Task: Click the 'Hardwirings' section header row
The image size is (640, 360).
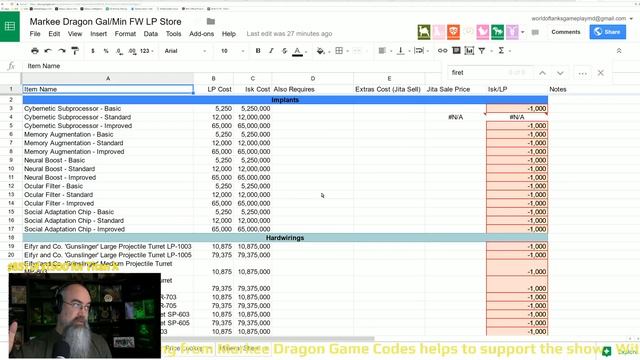Action: (285, 238)
